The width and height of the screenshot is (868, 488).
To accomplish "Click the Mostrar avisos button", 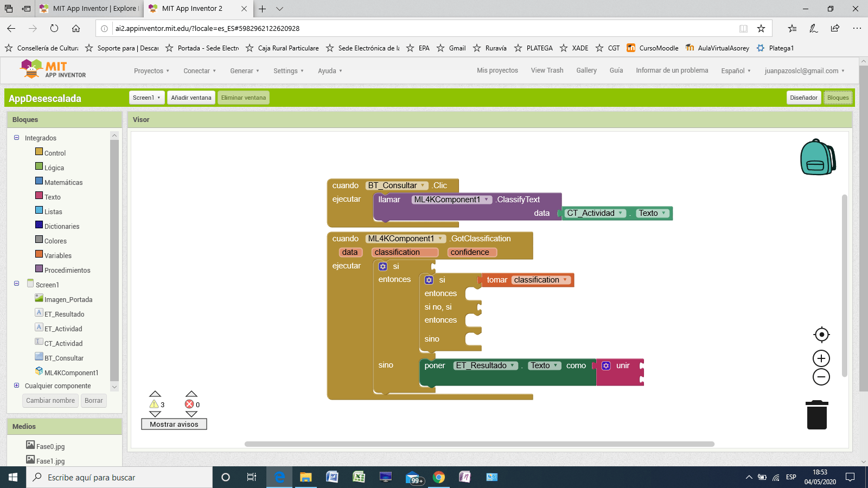I will click(174, 424).
